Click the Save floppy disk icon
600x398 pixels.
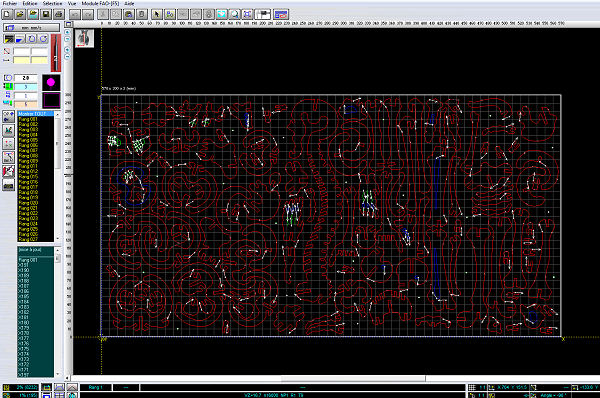(46, 15)
